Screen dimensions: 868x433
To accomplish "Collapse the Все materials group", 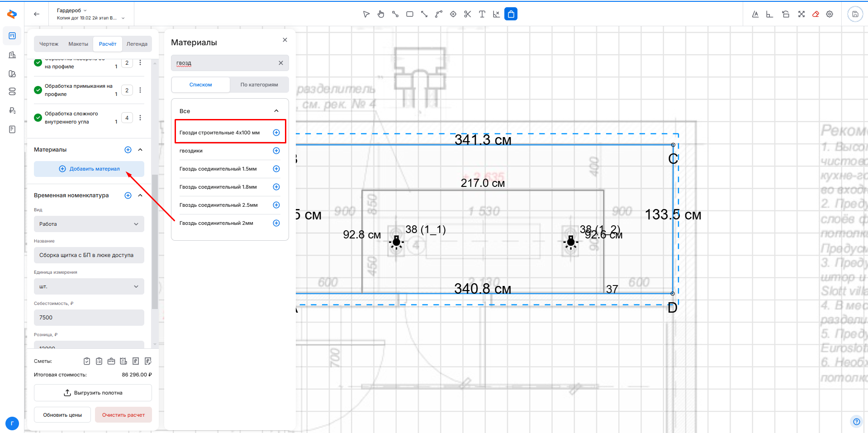I will pos(276,111).
